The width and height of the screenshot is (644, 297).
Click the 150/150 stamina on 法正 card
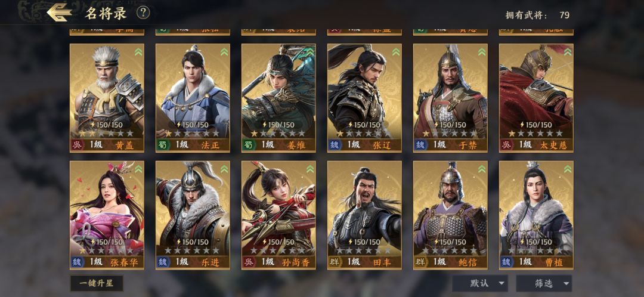[193, 125]
